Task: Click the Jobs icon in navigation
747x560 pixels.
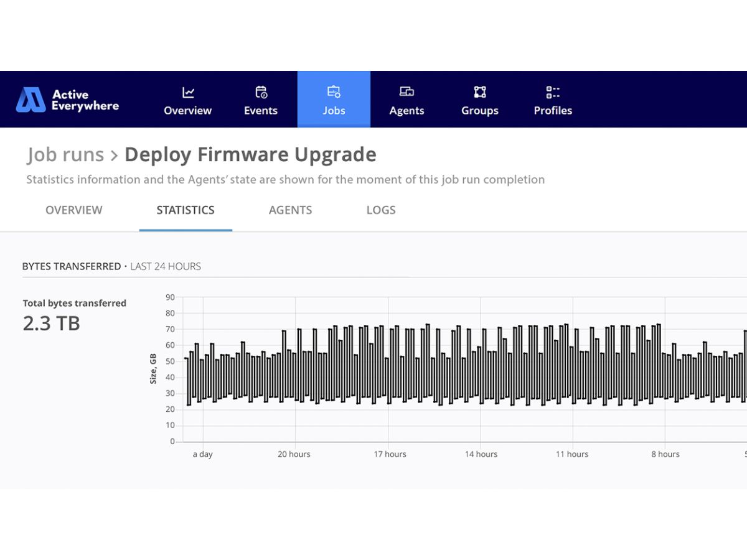Action: [x=334, y=92]
